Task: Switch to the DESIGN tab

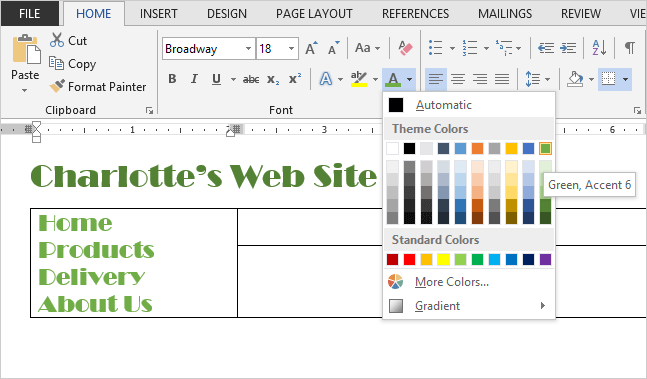Action: 227,14
